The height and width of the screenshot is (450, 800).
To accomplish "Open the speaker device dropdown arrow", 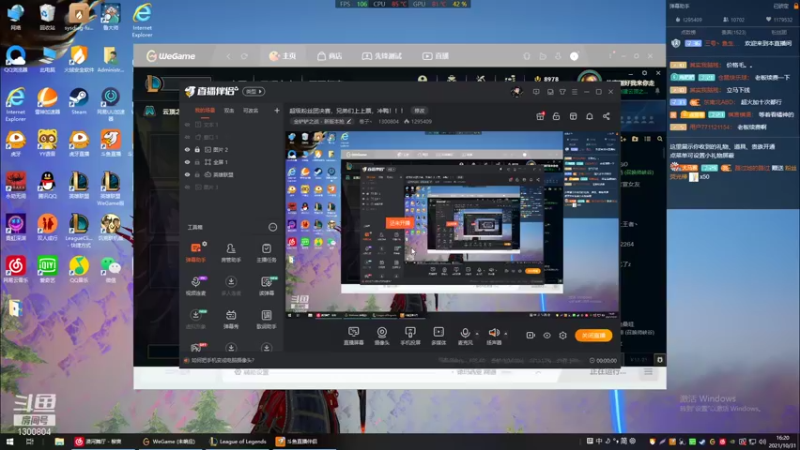I will pyautogui.click(x=506, y=334).
